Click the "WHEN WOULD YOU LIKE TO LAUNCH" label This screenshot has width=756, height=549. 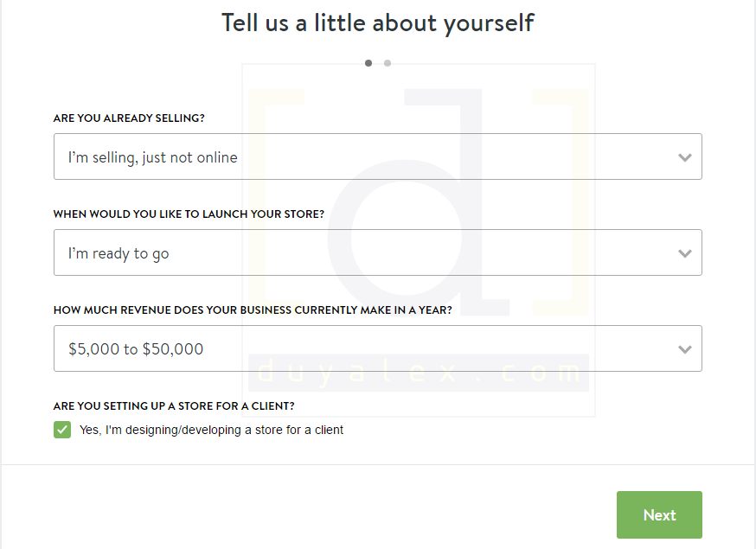click(x=189, y=214)
